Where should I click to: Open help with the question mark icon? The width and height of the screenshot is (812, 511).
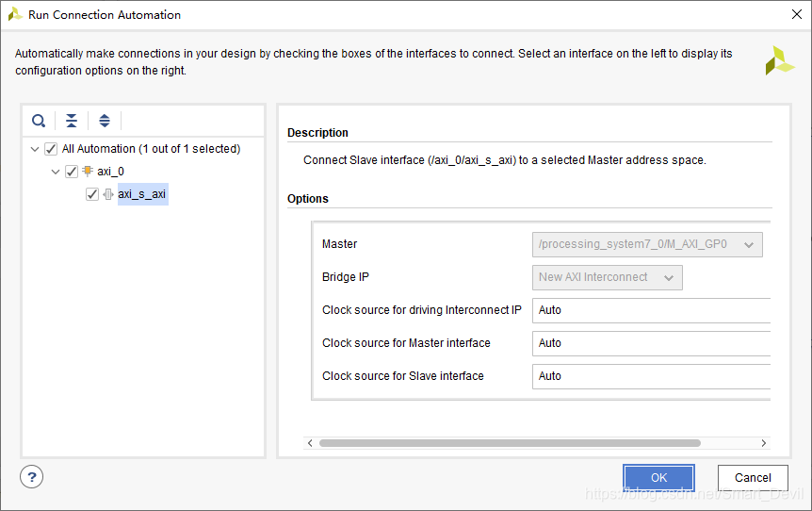[31, 477]
